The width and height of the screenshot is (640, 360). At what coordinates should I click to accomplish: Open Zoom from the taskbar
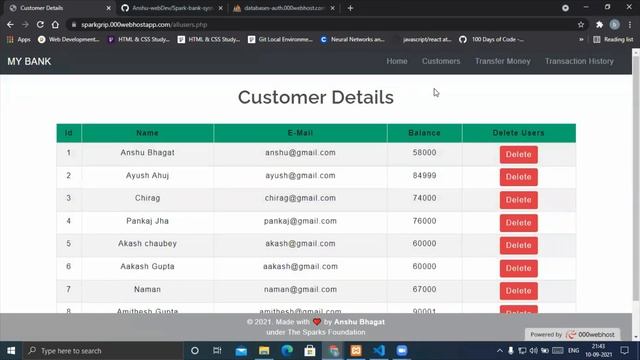pos(402,351)
